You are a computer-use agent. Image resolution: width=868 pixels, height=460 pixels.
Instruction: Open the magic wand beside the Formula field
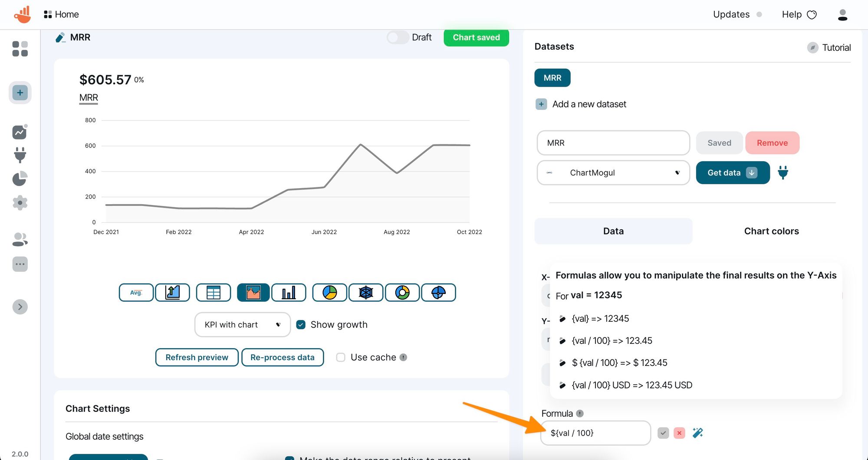click(x=697, y=433)
